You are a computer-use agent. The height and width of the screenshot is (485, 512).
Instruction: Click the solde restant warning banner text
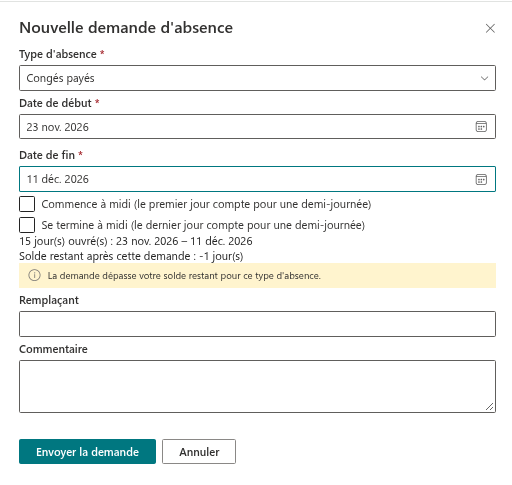[x=184, y=276]
